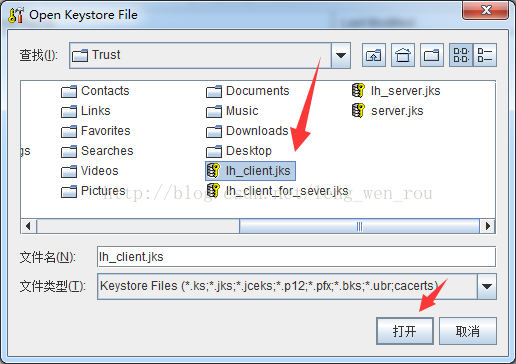516x364 pixels.
Task: Click the "lh_server.jks" file name
Action: click(406, 91)
